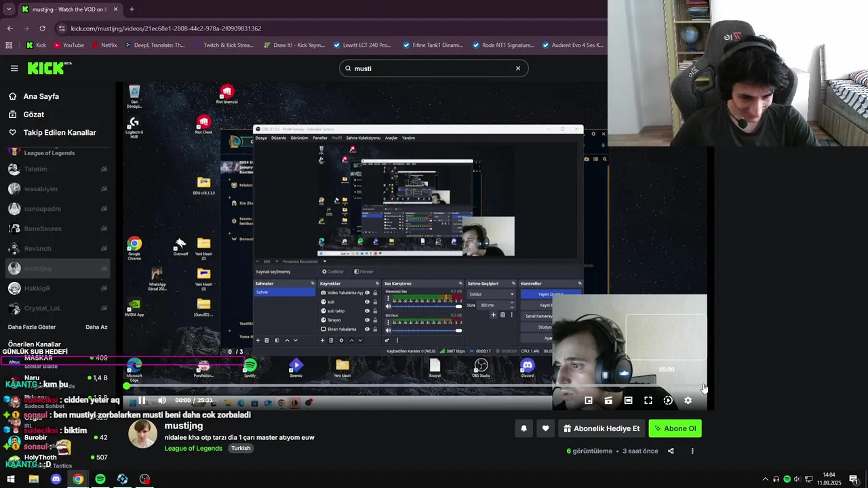The width and height of the screenshot is (868, 488).
Task: Click the green Abone Ol button
Action: pos(675,428)
